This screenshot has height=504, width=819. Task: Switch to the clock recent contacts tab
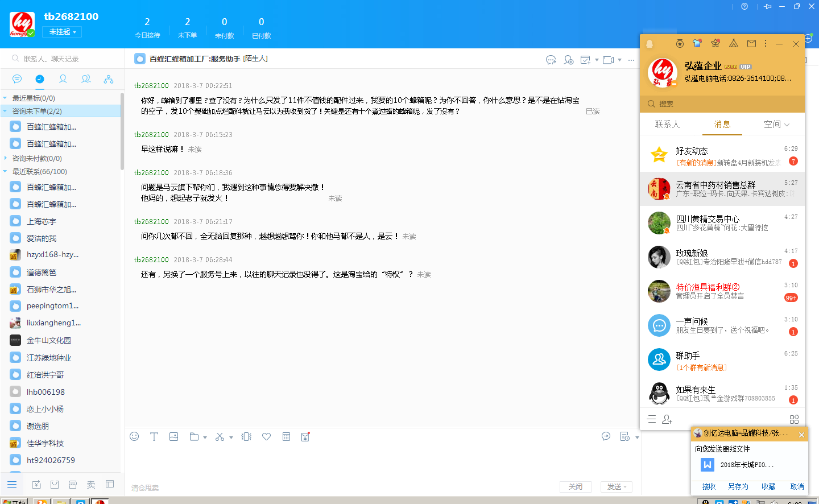[40, 79]
